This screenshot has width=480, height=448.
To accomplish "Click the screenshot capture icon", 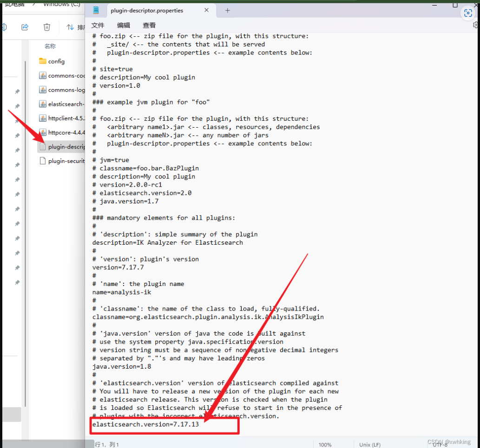I will [468, 13].
